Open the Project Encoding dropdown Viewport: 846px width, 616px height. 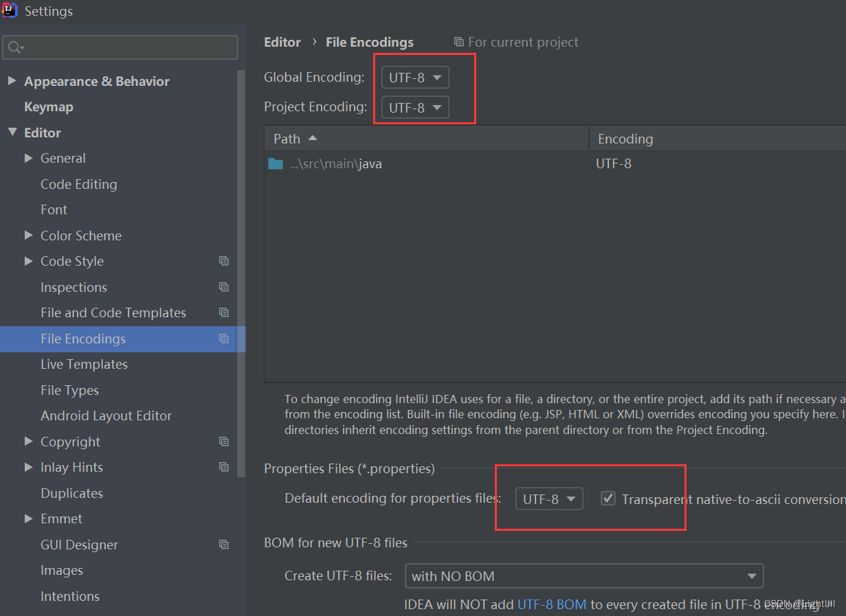click(415, 107)
